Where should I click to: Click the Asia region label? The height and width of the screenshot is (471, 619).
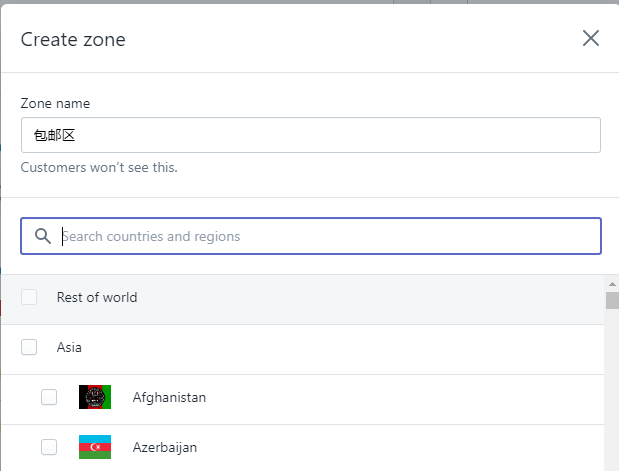point(69,347)
